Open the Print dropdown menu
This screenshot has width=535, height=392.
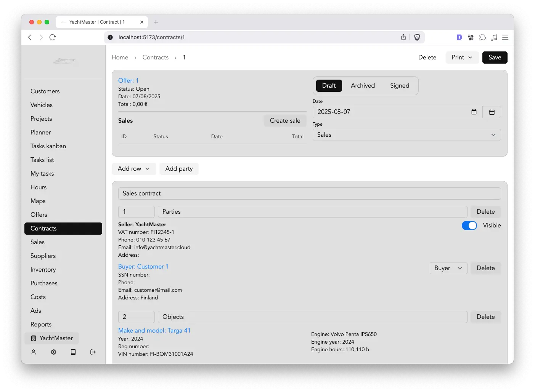(x=462, y=58)
